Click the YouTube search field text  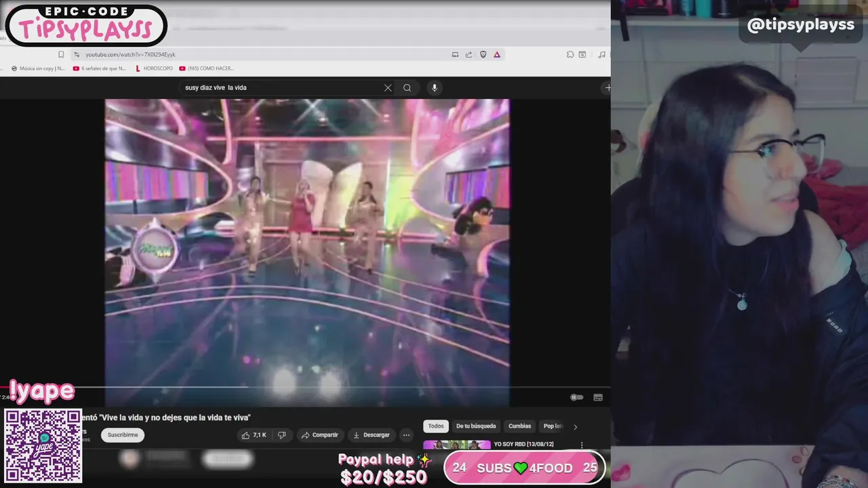(216, 87)
